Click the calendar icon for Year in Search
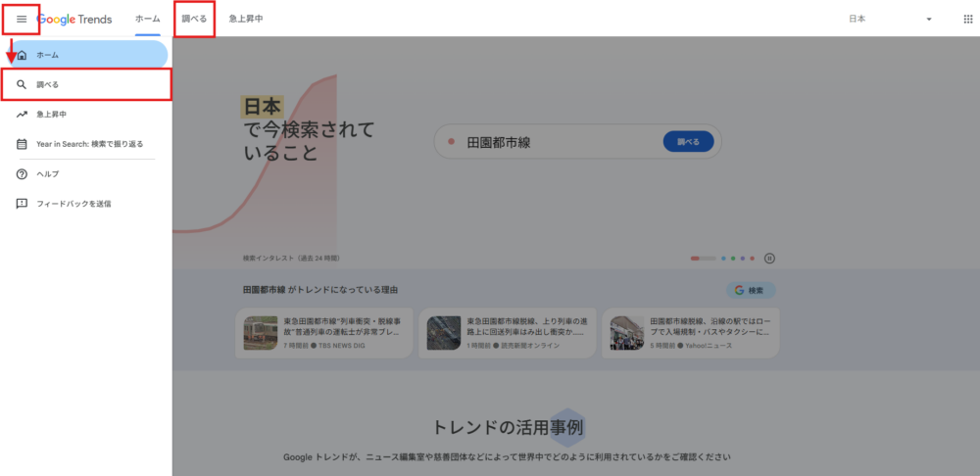980x476 pixels. (22, 144)
